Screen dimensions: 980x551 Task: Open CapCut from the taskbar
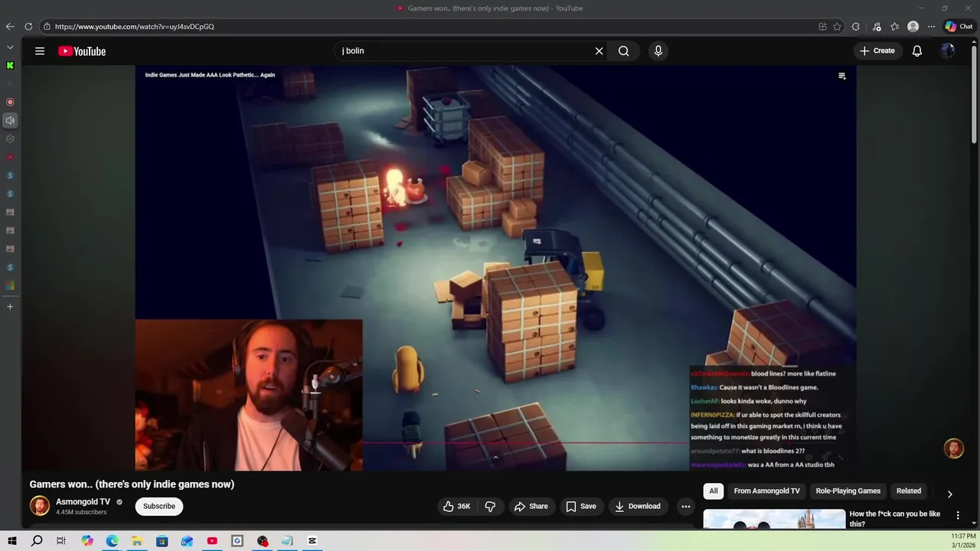(x=312, y=541)
